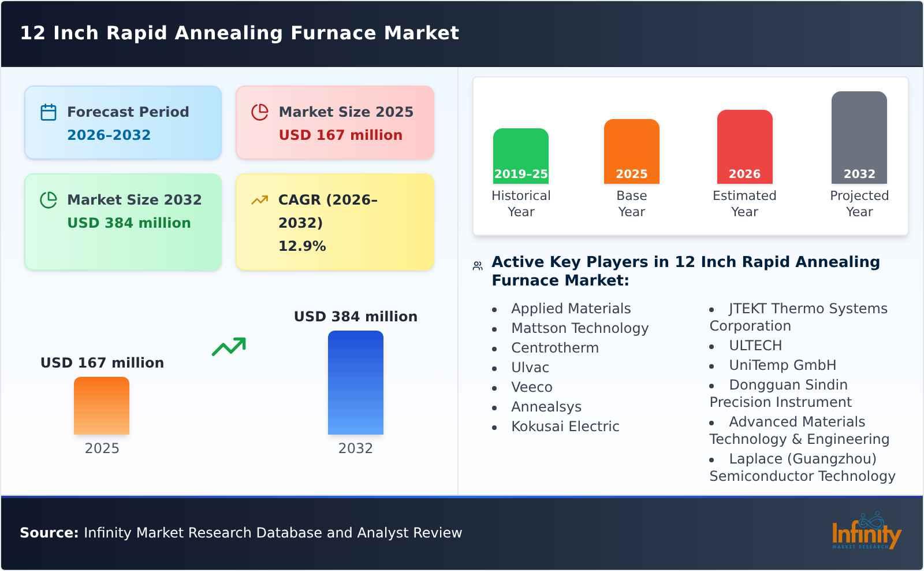The image size is (924, 571).
Task: Select Annealsys in the players list
Action: click(546, 407)
